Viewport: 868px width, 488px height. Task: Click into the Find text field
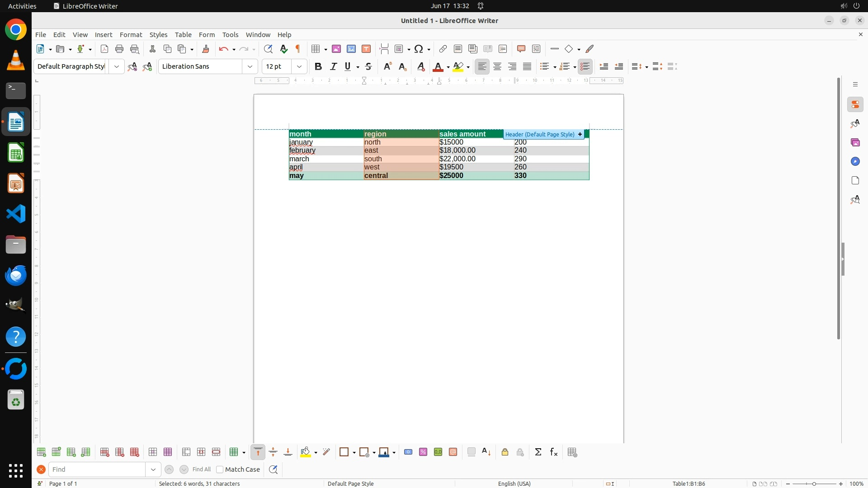click(97, 469)
